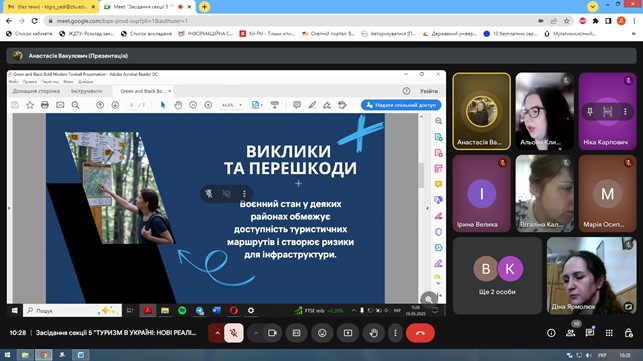Open host controls lock icon

[x=628, y=333]
